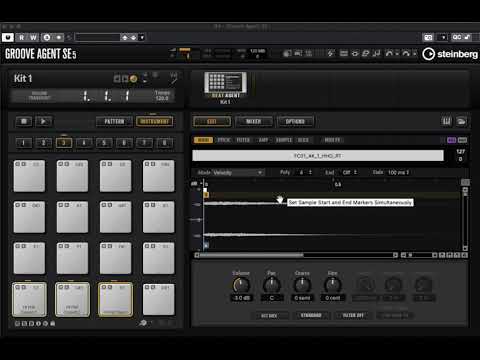Click the Tempo 120.0 value
This screenshot has width=480, height=360.
162,98
